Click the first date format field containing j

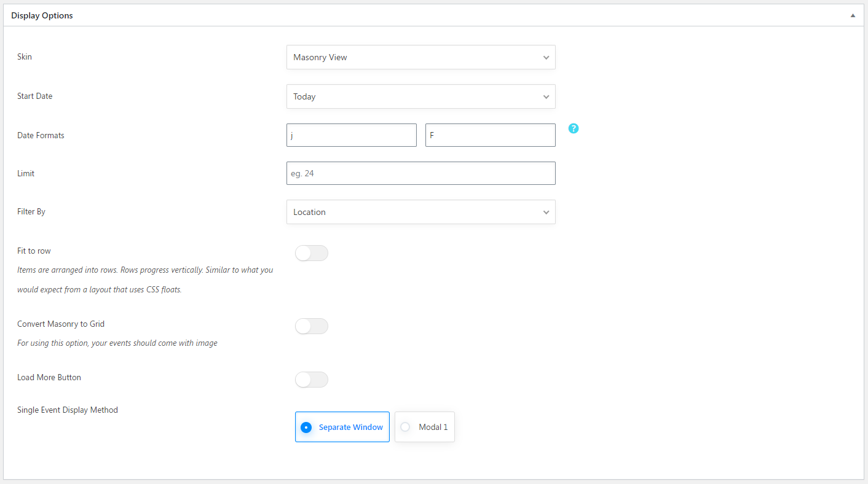pos(352,135)
